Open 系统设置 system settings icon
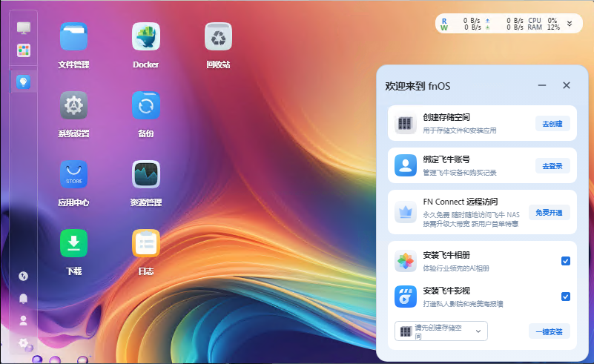The image size is (594, 364). [73, 106]
